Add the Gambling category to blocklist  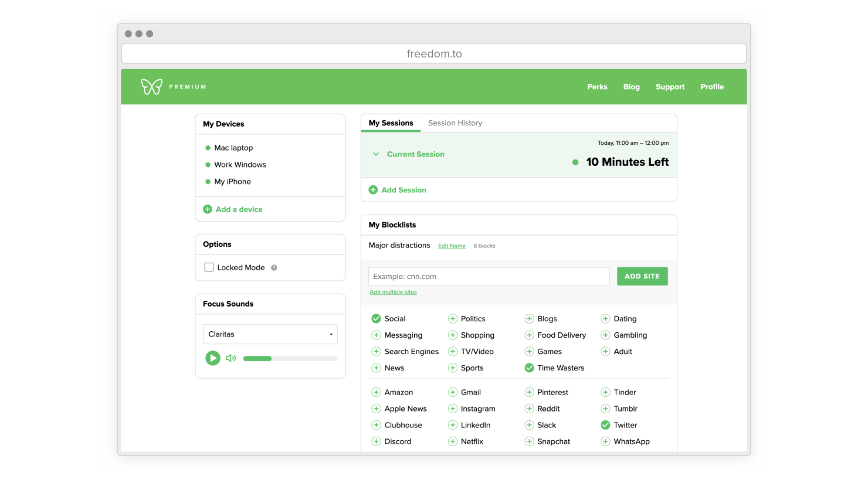tap(605, 335)
